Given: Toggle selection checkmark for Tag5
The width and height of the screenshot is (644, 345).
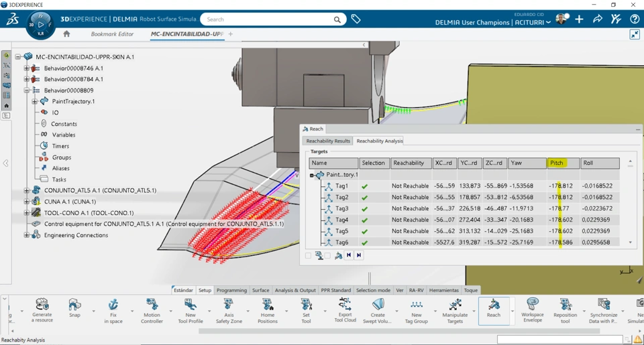Looking at the screenshot, I should coord(364,231).
